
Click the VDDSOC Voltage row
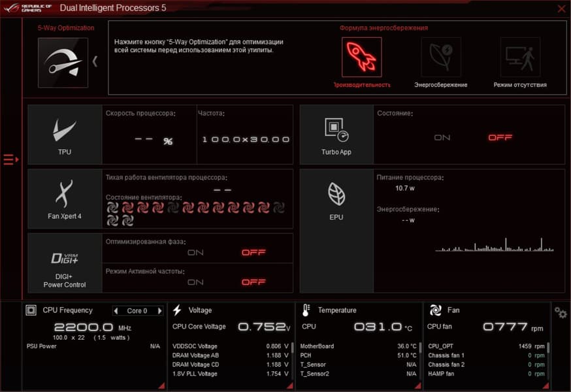point(231,346)
